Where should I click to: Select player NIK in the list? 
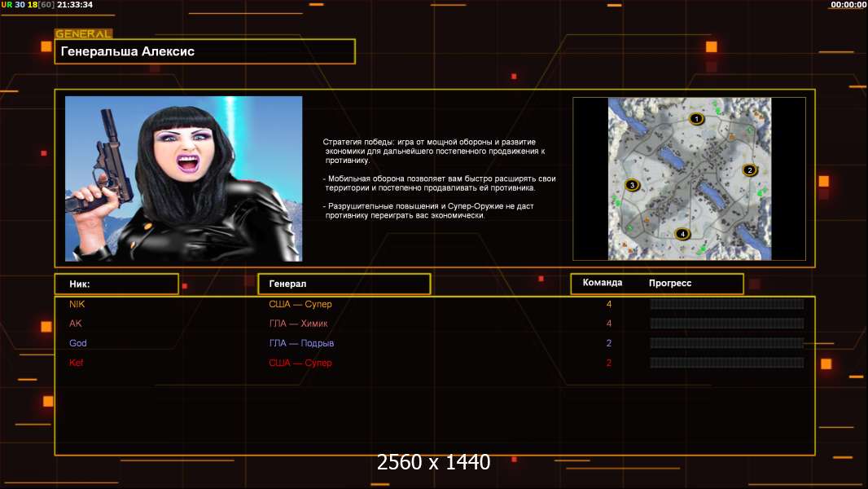pos(77,304)
